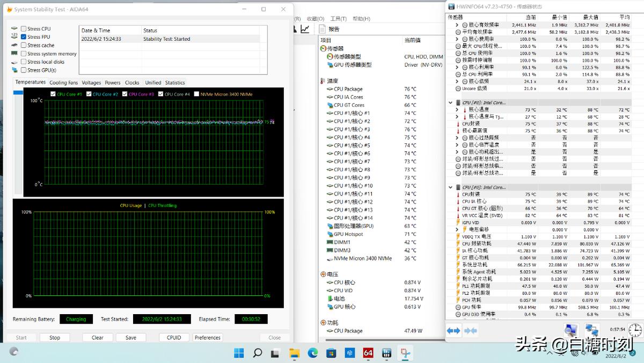Screen dimensions: 644x363
Task: Click the Preferences button
Action: tap(207, 337)
